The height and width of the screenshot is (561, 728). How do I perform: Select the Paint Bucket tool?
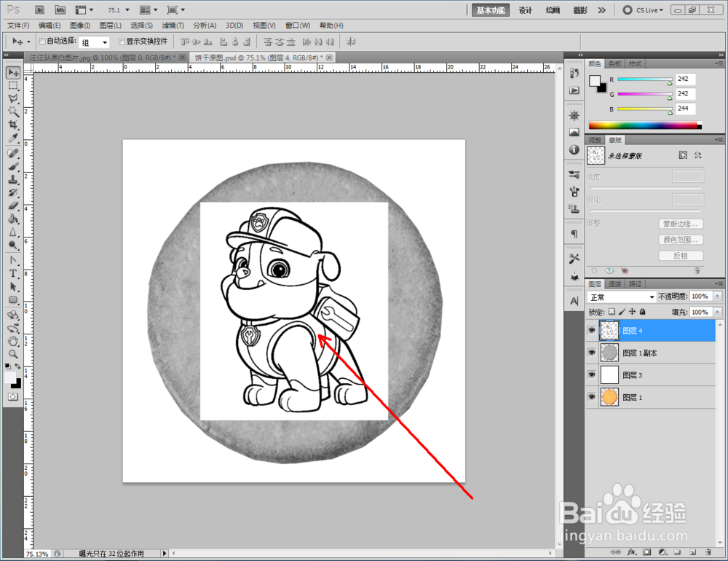[13, 219]
